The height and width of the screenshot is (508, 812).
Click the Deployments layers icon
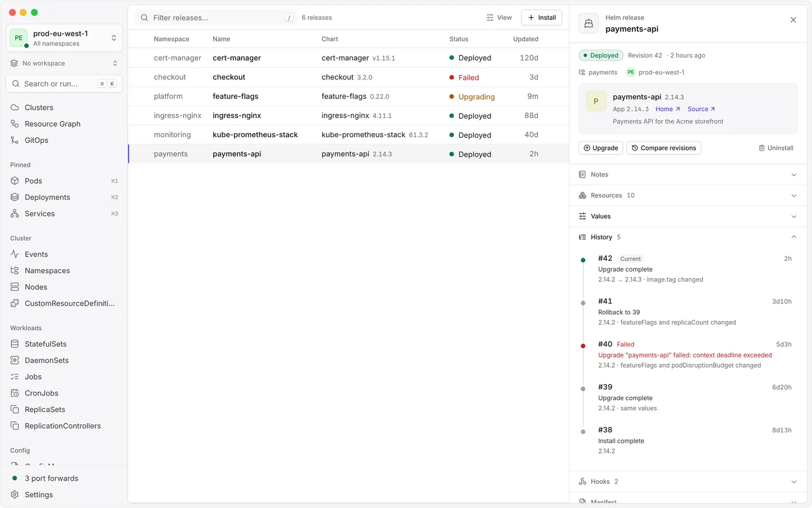point(15,197)
